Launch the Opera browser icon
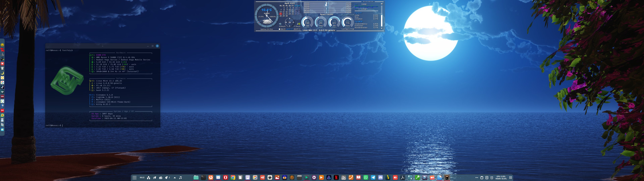The height and width of the screenshot is (181, 644). point(226,177)
